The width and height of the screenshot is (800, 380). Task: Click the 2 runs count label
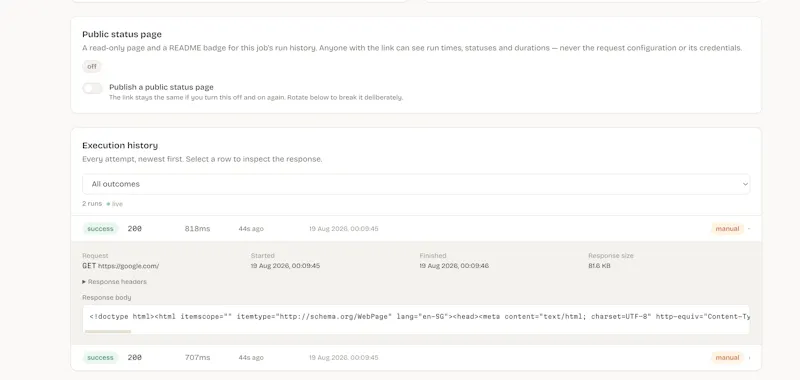pyautogui.click(x=92, y=204)
